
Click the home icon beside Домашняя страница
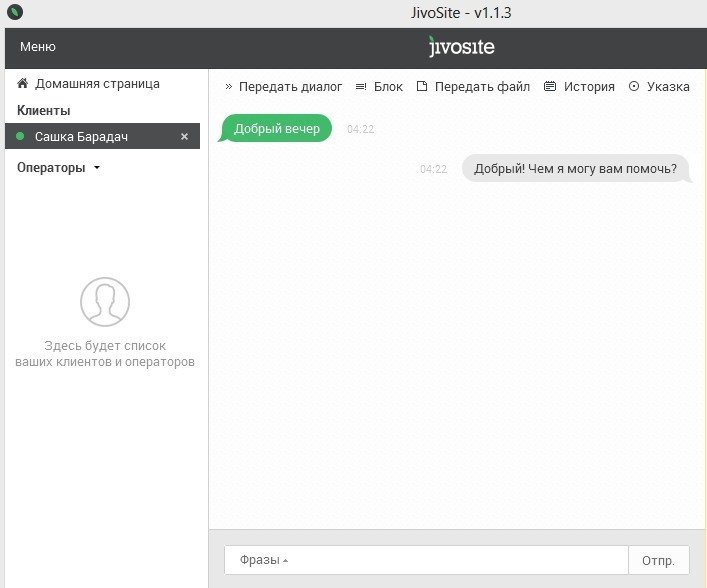[x=22, y=84]
